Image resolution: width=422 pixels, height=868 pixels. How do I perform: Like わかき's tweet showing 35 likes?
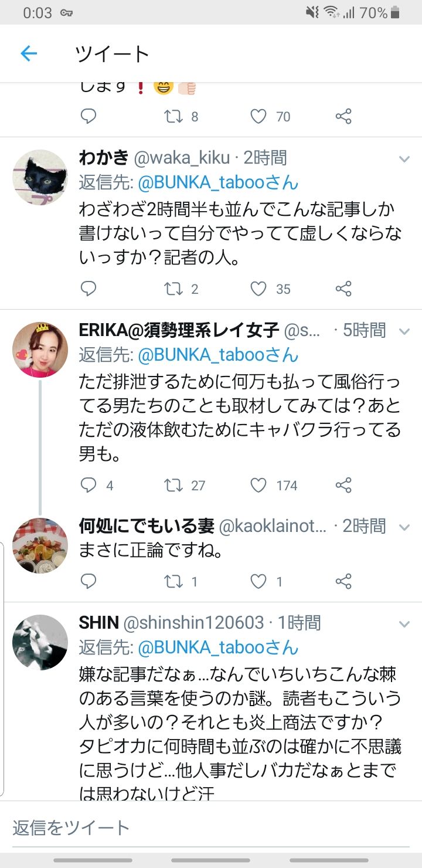click(258, 289)
